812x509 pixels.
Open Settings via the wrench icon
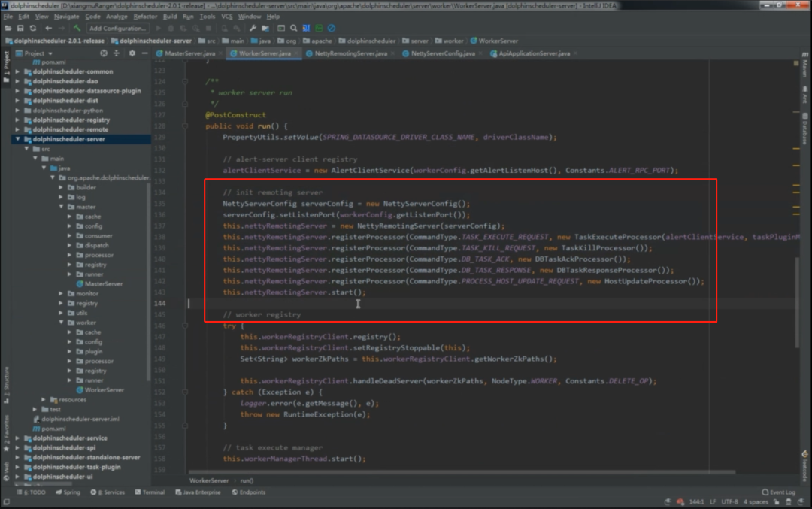[253, 28]
